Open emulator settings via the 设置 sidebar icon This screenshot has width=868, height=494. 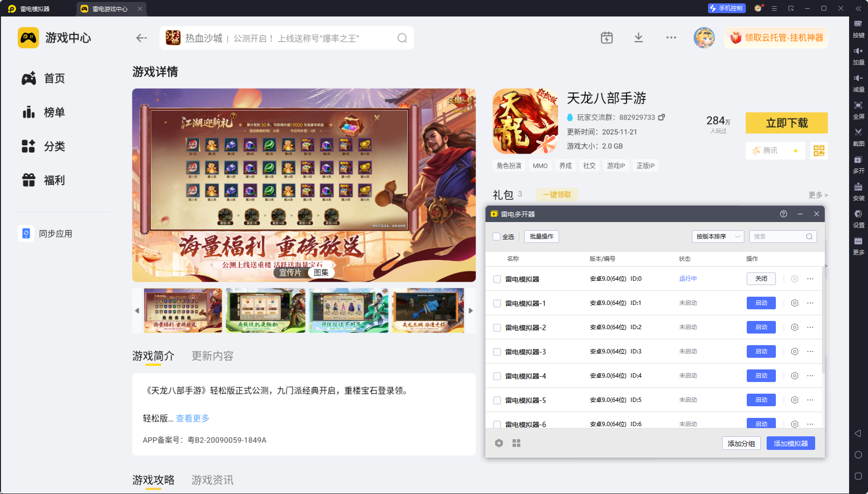tap(858, 219)
